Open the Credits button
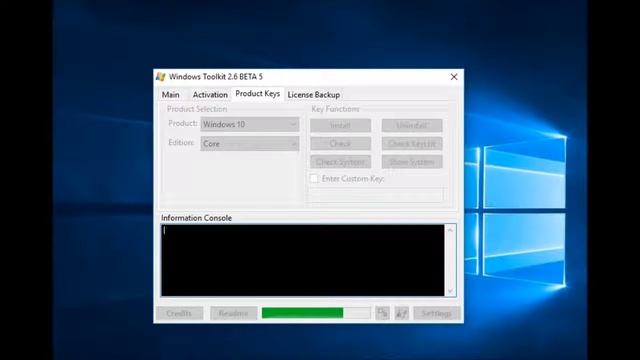Viewport: 640px width, 360px height. pyautogui.click(x=179, y=313)
